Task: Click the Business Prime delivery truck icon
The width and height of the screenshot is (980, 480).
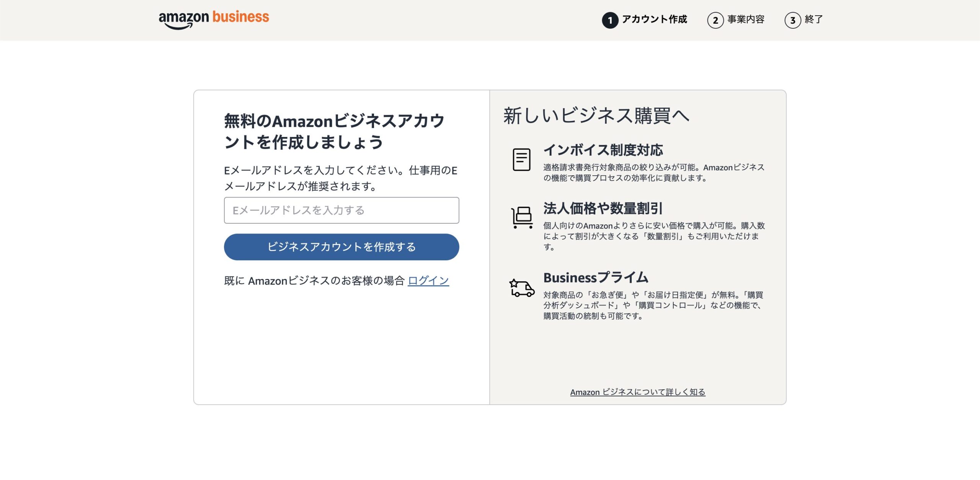Action: pos(522,288)
